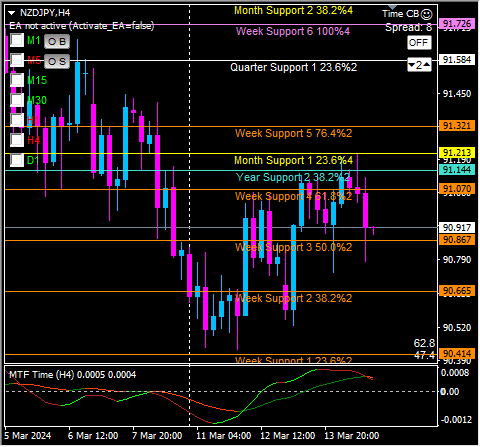Tick the M15 timeframe checkbox
The image size is (480, 447).
click(x=17, y=80)
